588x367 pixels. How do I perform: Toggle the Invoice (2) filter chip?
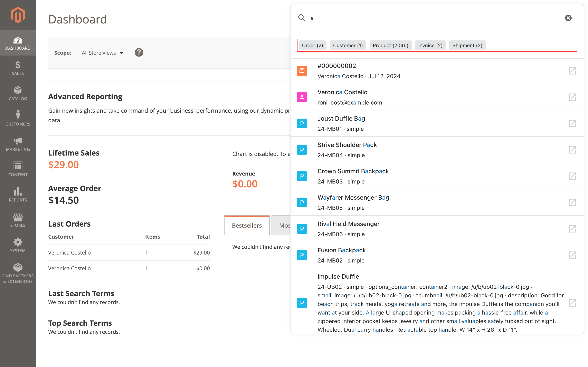[430, 45]
